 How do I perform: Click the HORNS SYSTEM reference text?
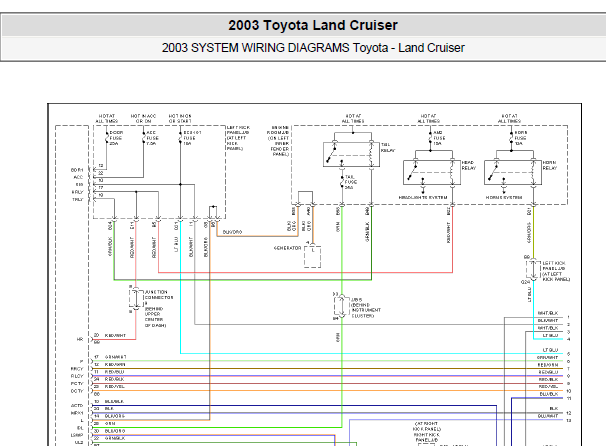pyautogui.click(x=504, y=197)
